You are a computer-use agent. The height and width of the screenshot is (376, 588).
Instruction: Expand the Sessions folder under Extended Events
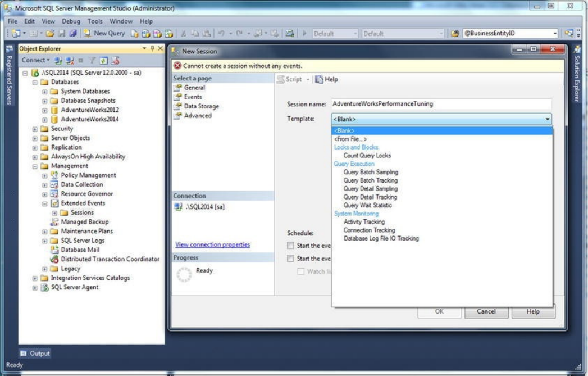pyautogui.click(x=54, y=213)
